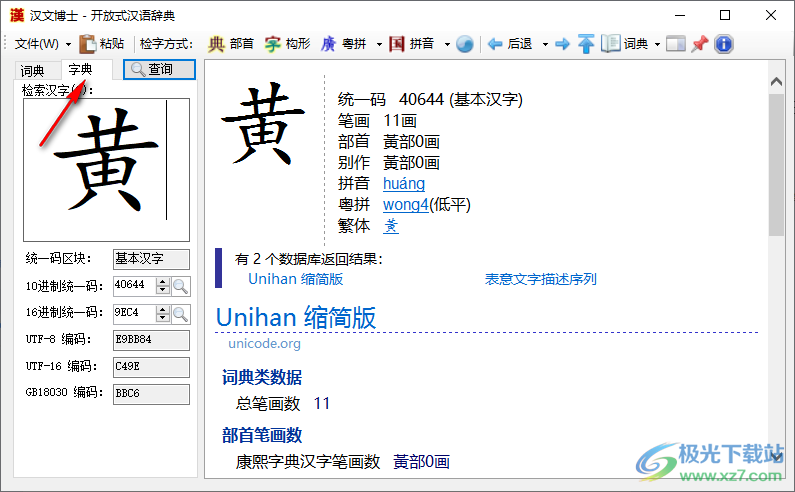Select Cantonese 粤拼 lookup icon
This screenshot has width=795, height=492.
[x=329, y=44]
